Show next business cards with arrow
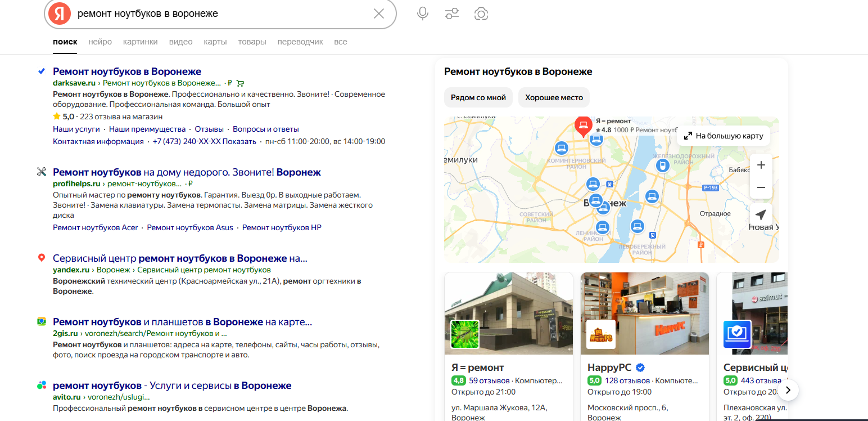868x421 pixels. [x=788, y=389]
